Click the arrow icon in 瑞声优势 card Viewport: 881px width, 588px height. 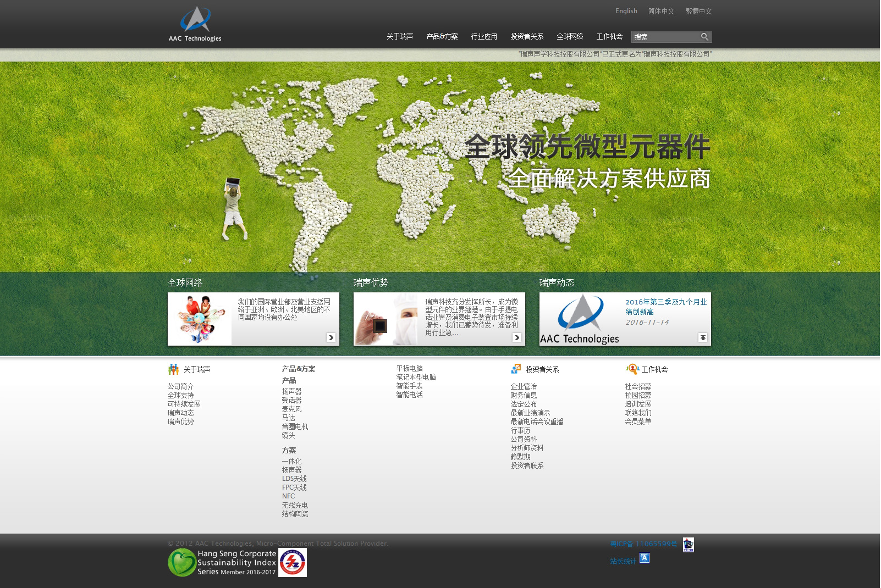tap(516, 337)
